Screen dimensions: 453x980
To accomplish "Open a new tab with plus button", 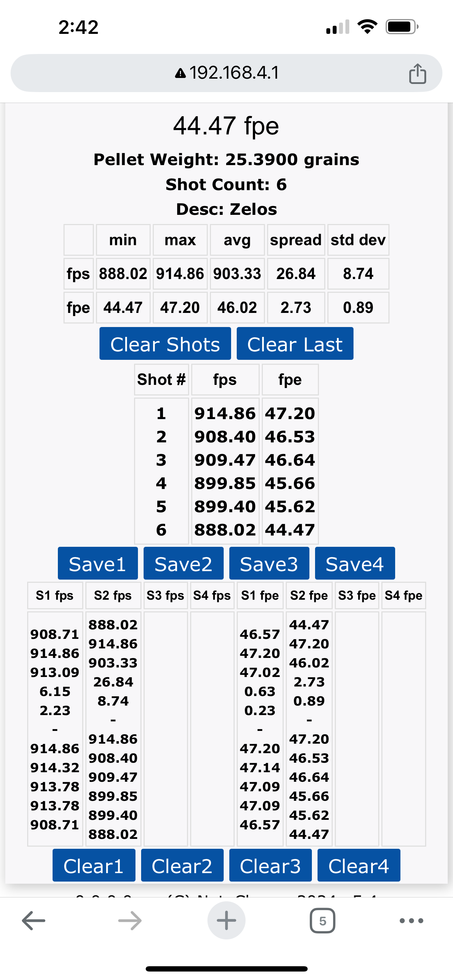I will [x=226, y=921].
